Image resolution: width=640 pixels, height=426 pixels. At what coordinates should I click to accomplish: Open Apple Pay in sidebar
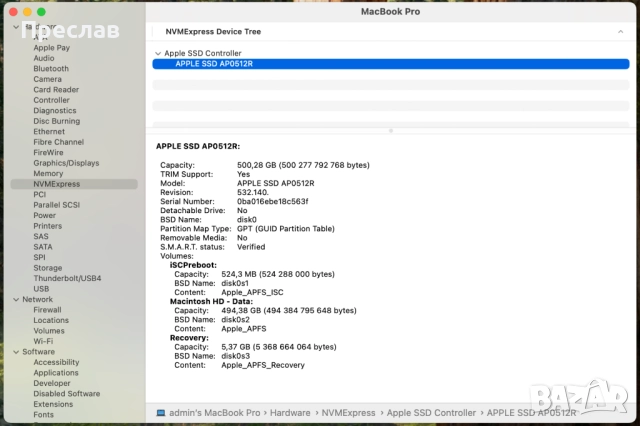[x=51, y=48]
